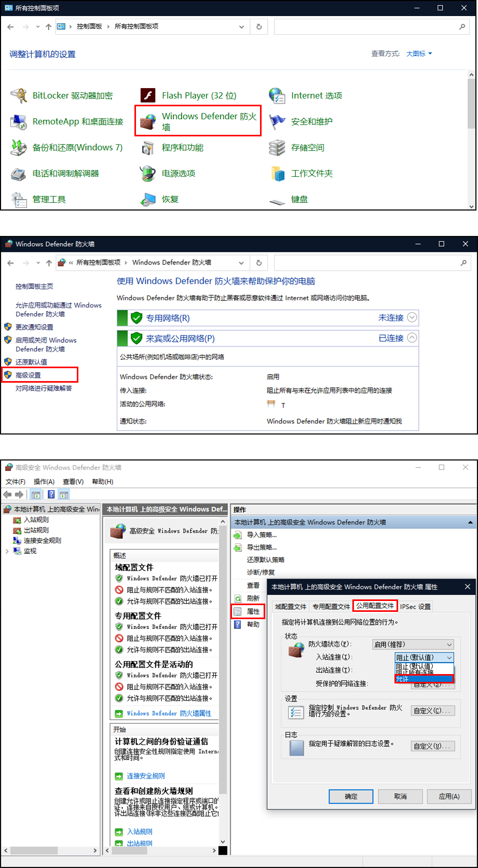Screen dimensions: 478x868
Task: Open the 防火墙状态 启用(推荐) dropdown
Action: [x=413, y=645]
